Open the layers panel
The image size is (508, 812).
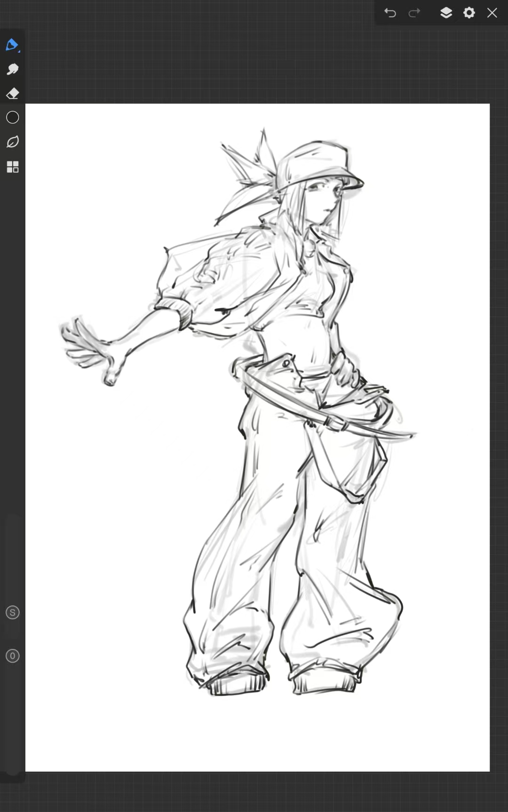[446, 13]
